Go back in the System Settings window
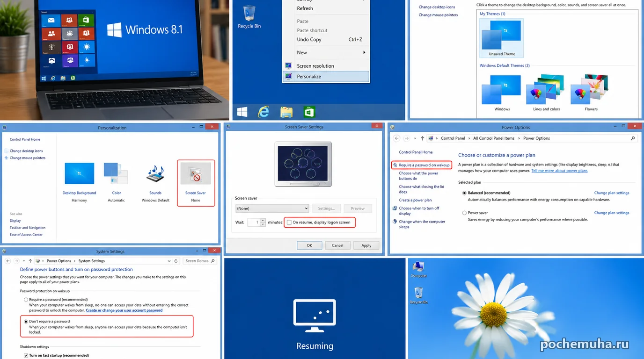 (x=8, y=261)
